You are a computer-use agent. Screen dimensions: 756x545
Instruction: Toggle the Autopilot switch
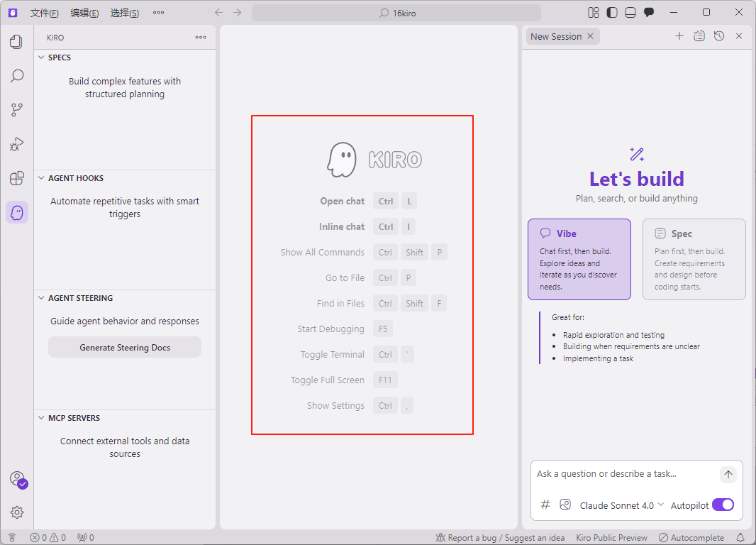coord(723,505)
